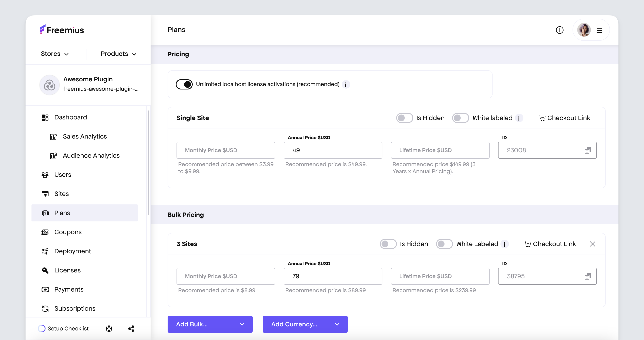Click the Sales Analytics icon
Image resolution: width=644 pixels, height=340 pixels.
(54, 136)
